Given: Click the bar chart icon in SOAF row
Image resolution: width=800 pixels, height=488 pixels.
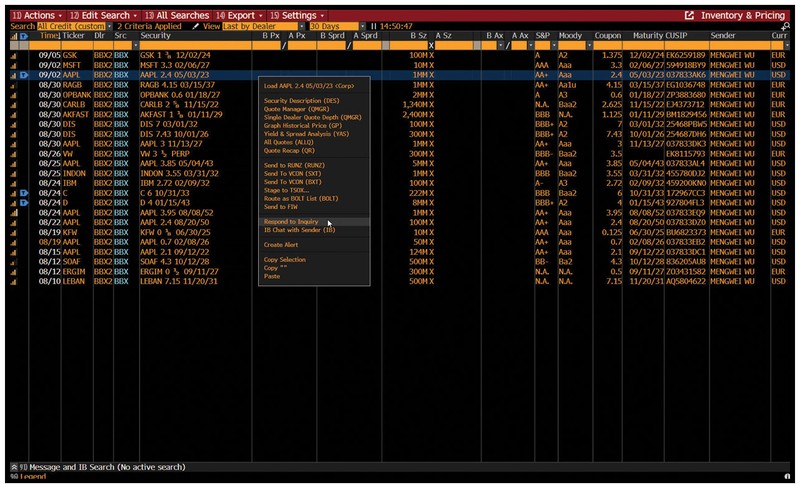Looking at the screenshot, I should coord(14,262).
